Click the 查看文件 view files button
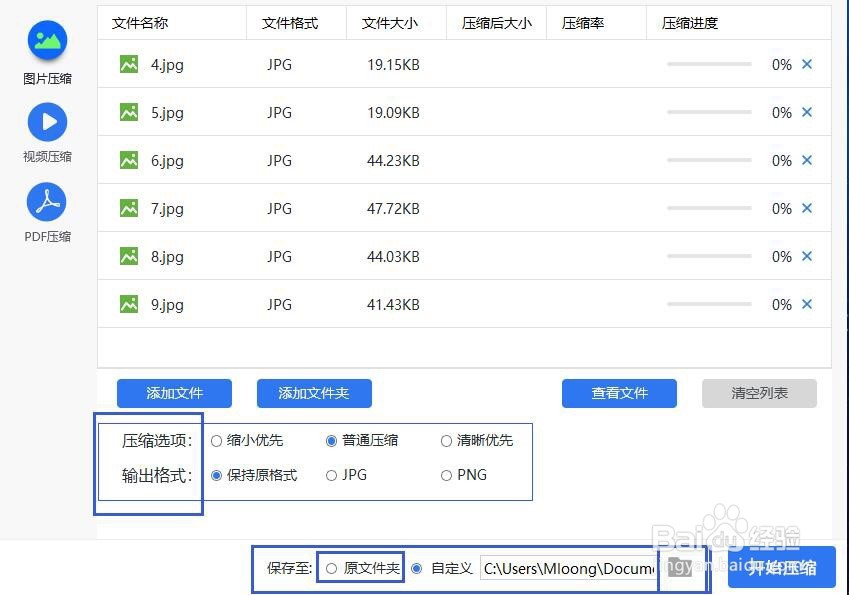The image size is (849, 595). click(x=619, y=393)
